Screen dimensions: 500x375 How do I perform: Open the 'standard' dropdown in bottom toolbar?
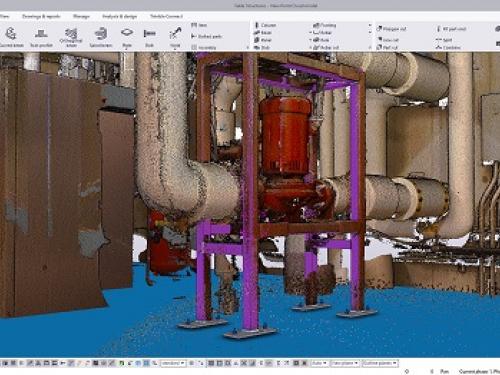(x=173, y=363)
